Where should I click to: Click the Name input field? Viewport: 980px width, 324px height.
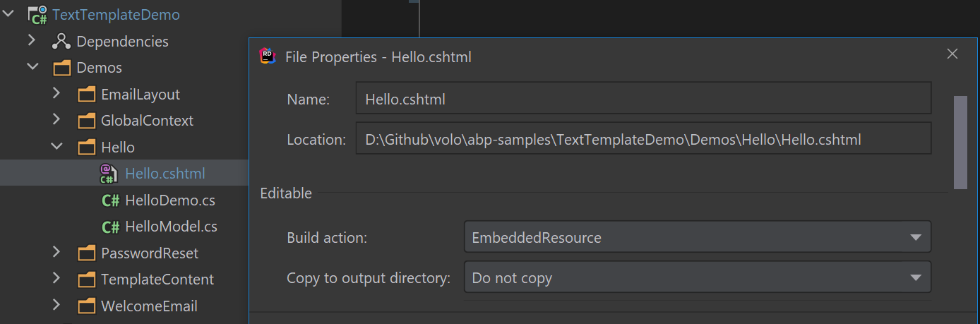point(643,100)
